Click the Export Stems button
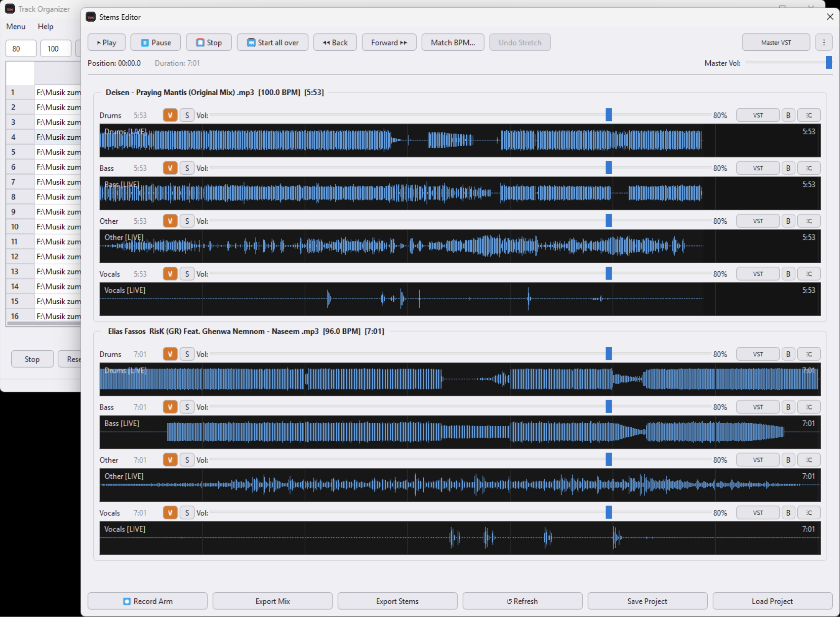This screenshot has width=840, height=617. (397, 601)
